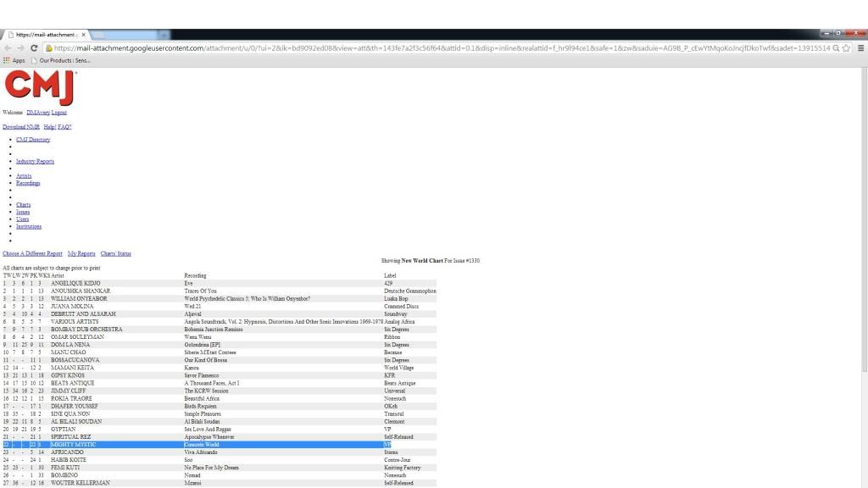Open the Industry Reports menu link
Screen dimensions: 868x488
35,162
